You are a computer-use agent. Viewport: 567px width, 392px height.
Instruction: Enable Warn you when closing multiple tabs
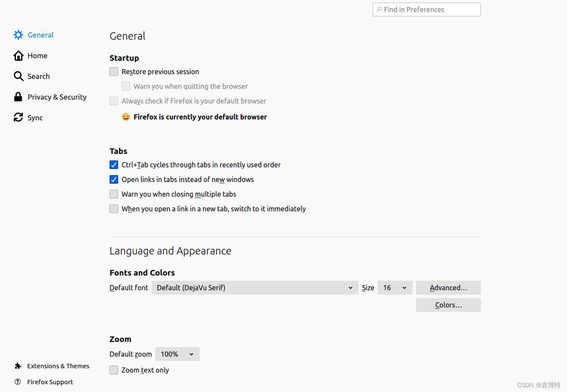114,194
